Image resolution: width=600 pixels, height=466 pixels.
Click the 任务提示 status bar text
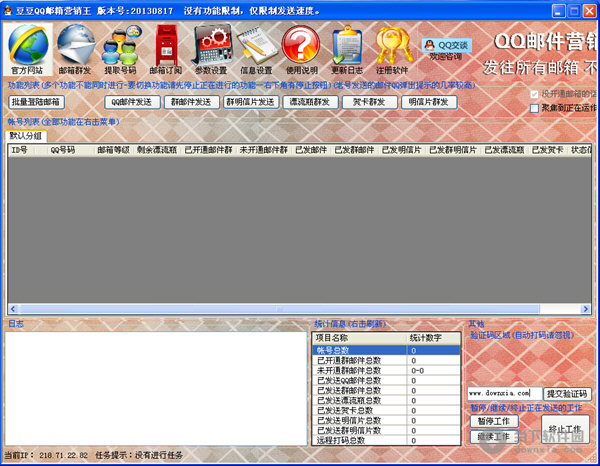(x=139, y=455)
